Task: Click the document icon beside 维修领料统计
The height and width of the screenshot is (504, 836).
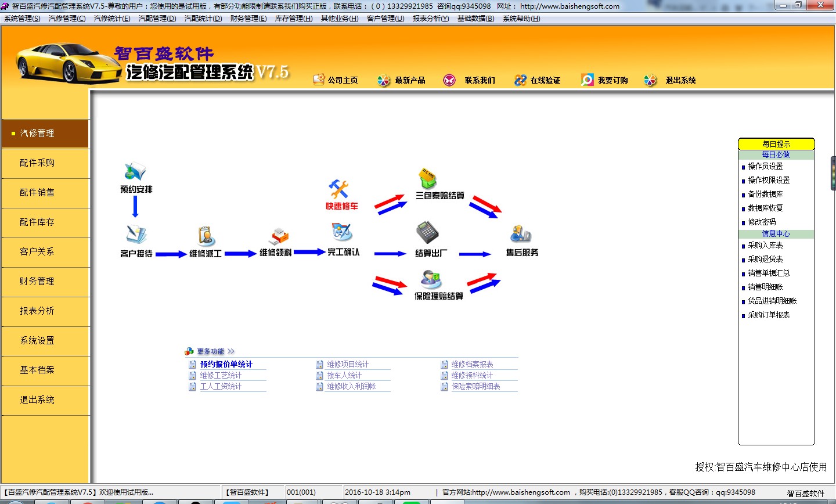Action: coord(444,376)
